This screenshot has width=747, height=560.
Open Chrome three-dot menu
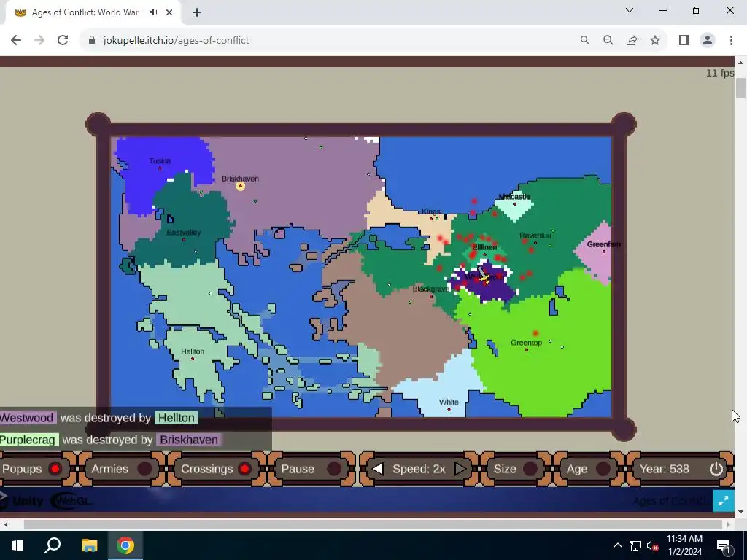[x=731, y=41]
